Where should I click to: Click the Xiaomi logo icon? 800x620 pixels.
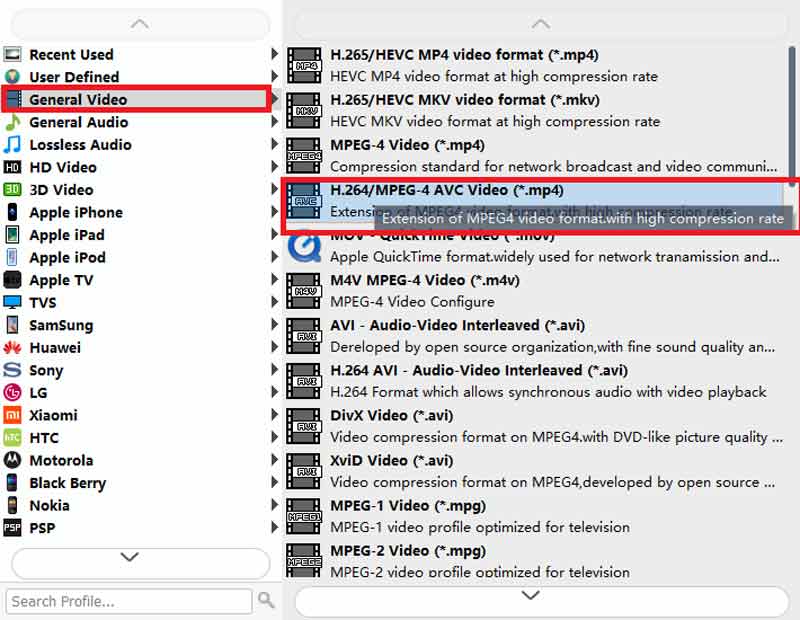[x=12, y=415]
